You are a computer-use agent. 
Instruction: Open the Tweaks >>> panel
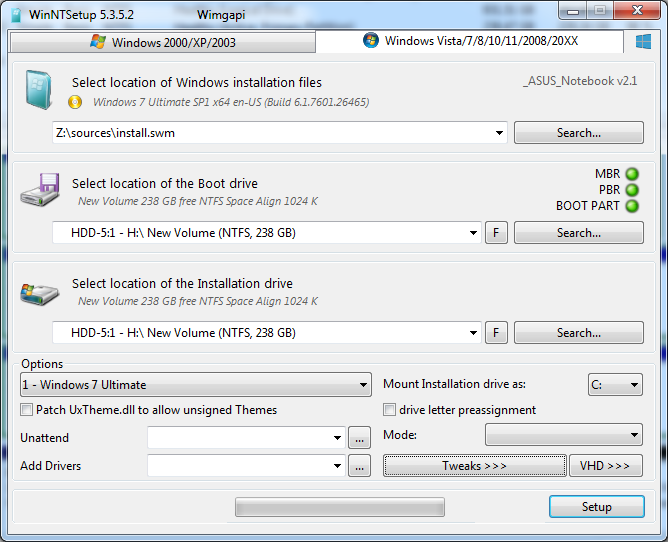point(475,466)
